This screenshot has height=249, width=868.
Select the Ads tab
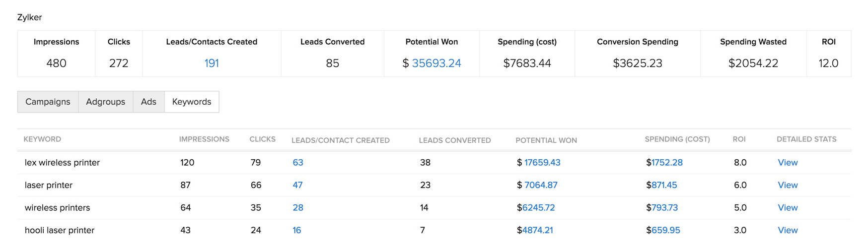pos(148,102)
